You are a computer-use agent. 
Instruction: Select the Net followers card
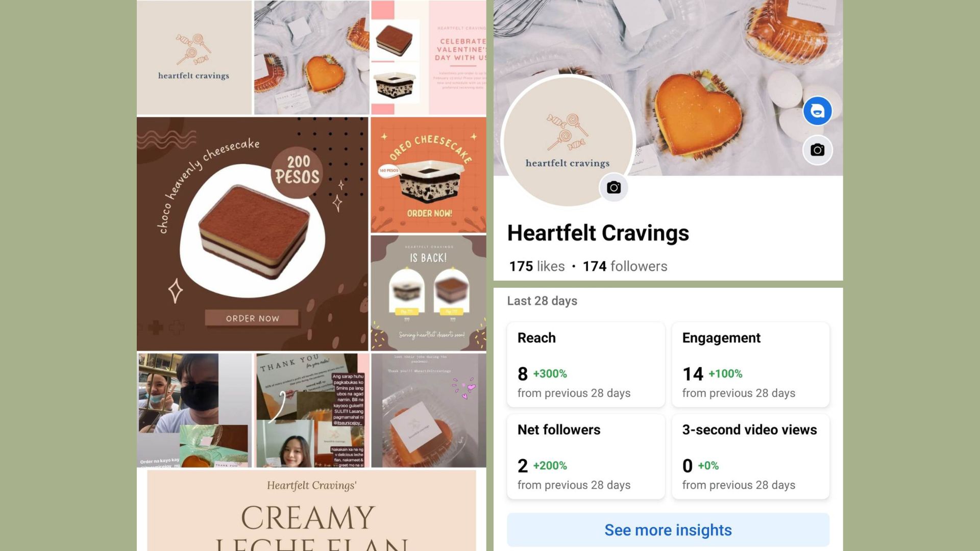pos(585,457)
